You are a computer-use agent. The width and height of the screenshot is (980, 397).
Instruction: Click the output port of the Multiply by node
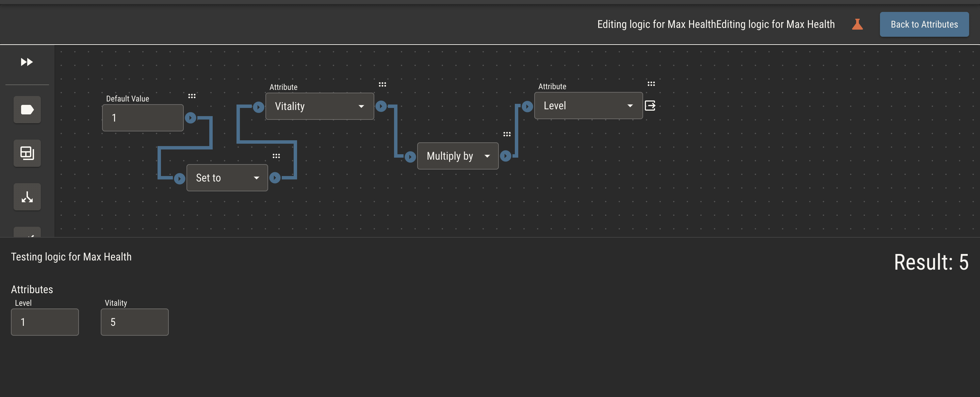pyautogui.click(x=505, y=155)
